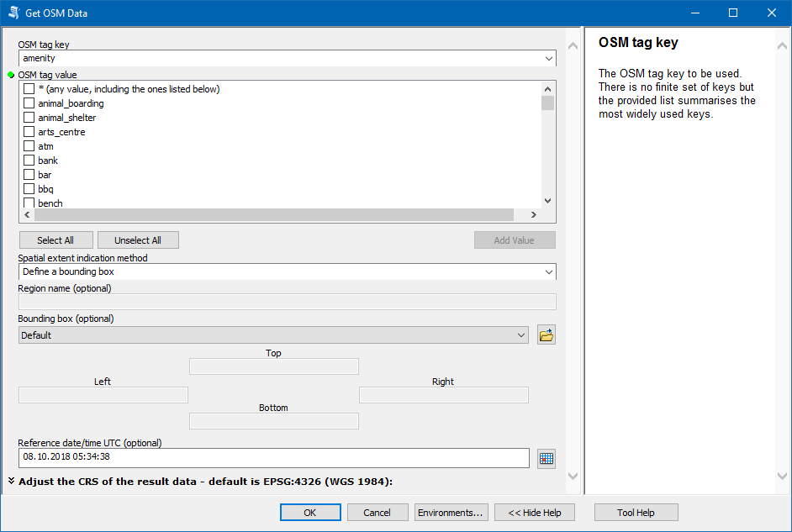The image size is (792, 532).
Task: Expand the Adjust the CRS section
Action: [x=12, y=482]
